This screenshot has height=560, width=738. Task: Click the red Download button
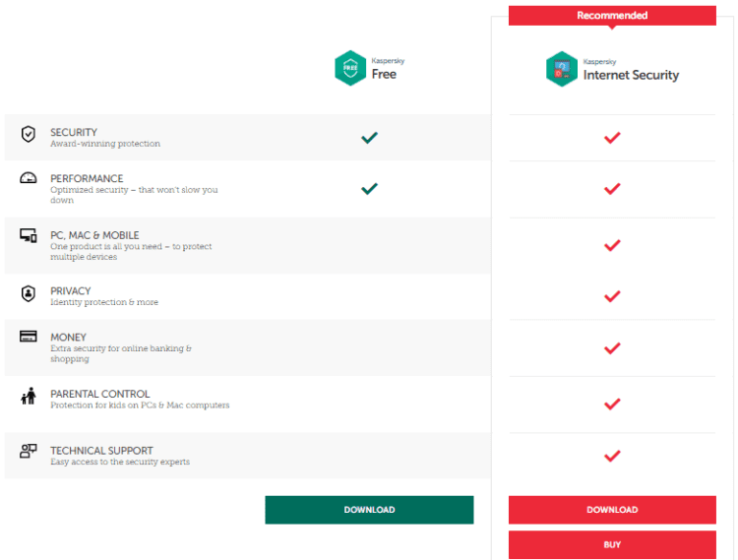pyautogui.click(x=612, y=510)
